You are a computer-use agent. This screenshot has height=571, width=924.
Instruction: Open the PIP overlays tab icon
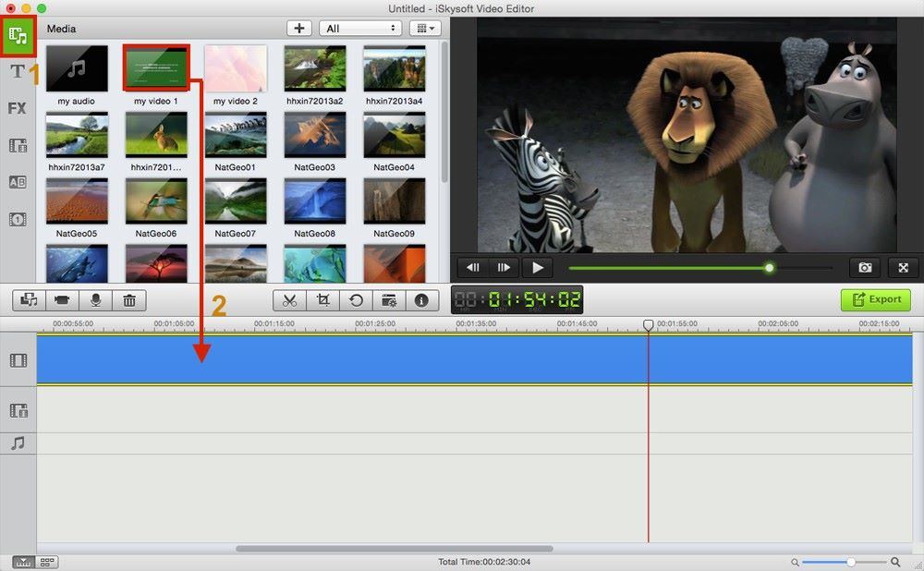(18, 146)
